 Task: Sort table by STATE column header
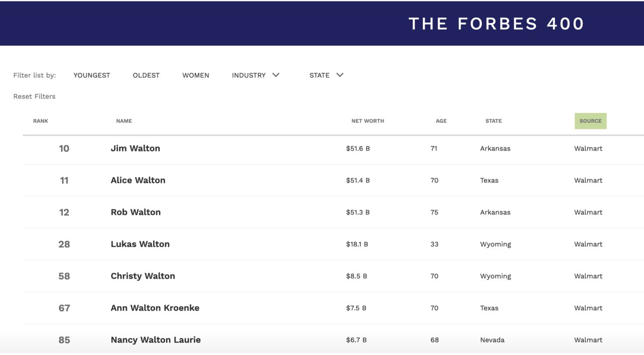493,121
